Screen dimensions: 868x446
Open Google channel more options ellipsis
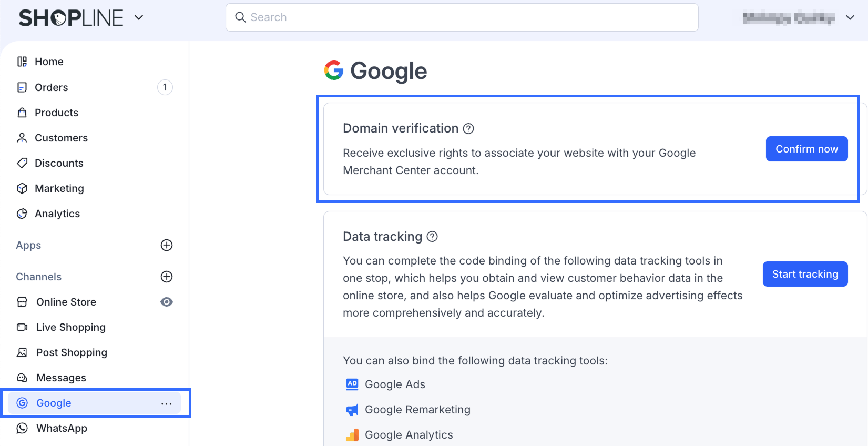tap(167, 403)
